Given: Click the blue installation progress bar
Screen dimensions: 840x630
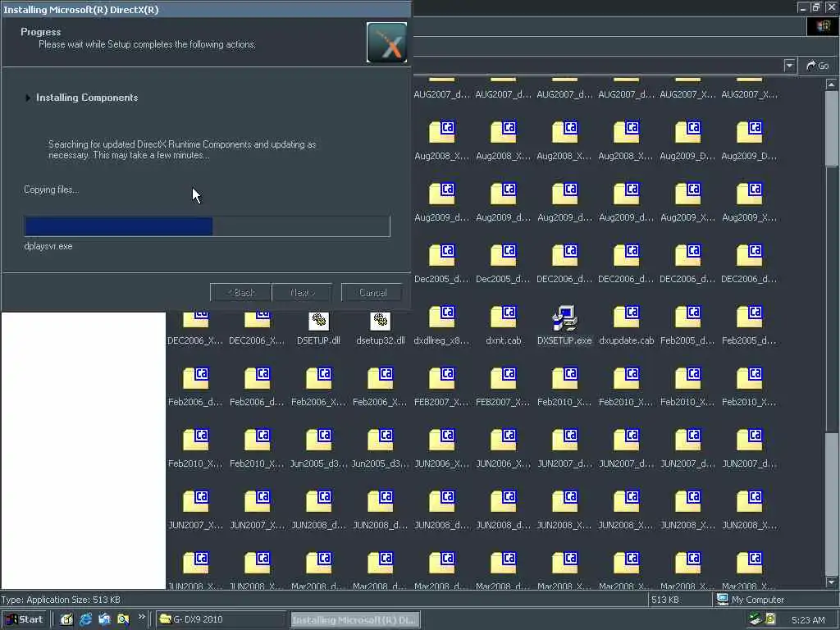Looking at the screenshot, I should [208, 226].
